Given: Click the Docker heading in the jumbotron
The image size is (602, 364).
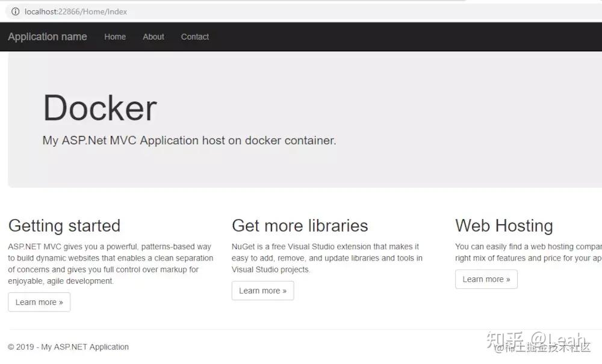Looking at the screenshot, I should 99,108.
